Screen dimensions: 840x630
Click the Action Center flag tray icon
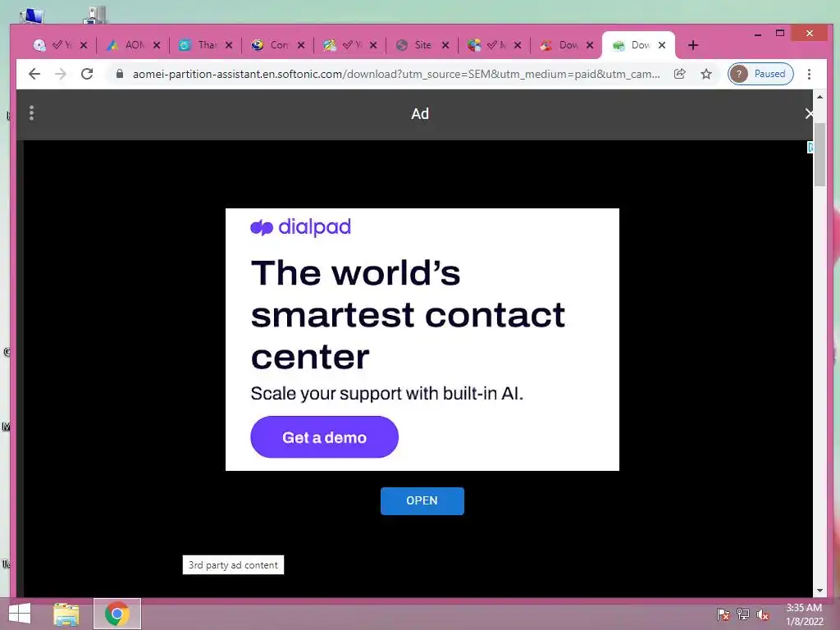(x=723, y=614)
